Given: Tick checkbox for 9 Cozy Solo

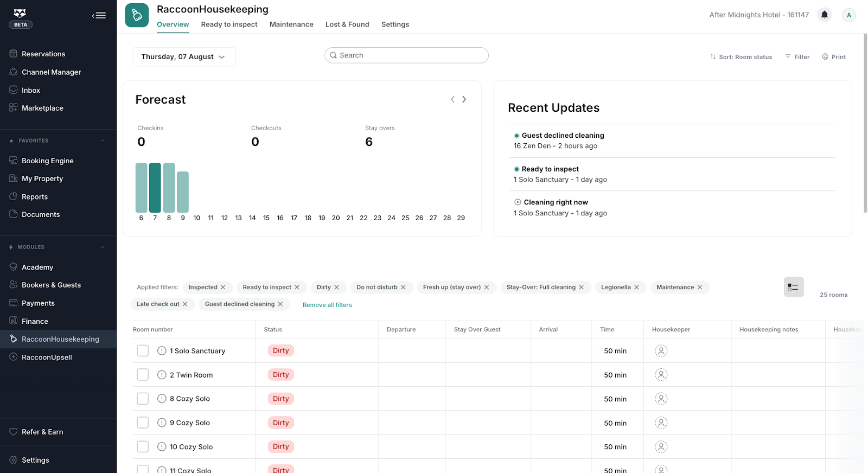Looking at the screenshot, I should 143,423.
